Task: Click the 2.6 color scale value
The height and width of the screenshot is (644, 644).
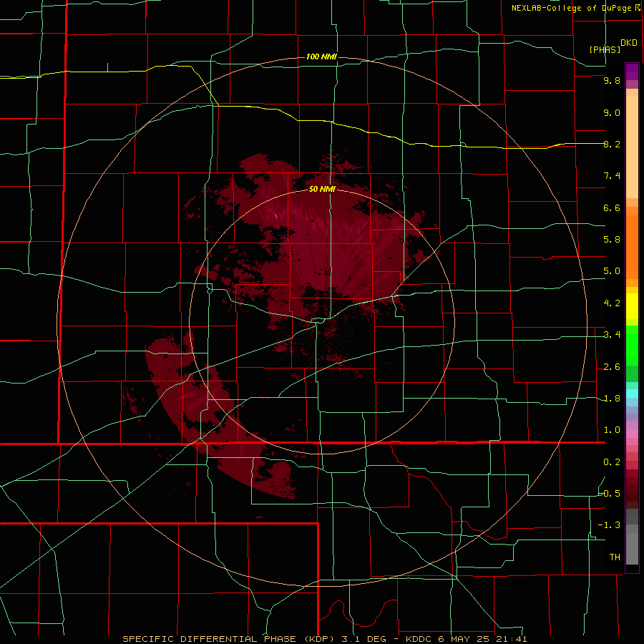Action: click(612, 367)
